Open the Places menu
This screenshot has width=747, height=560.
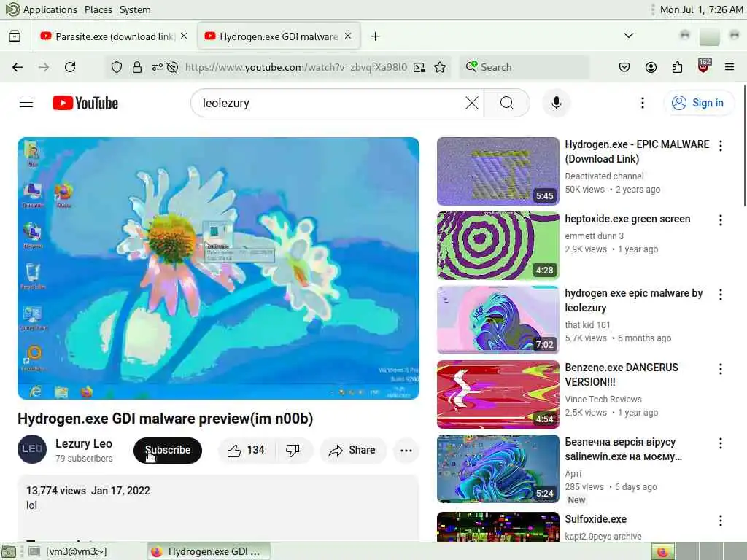pyautogui.click(x=98, y=9)
